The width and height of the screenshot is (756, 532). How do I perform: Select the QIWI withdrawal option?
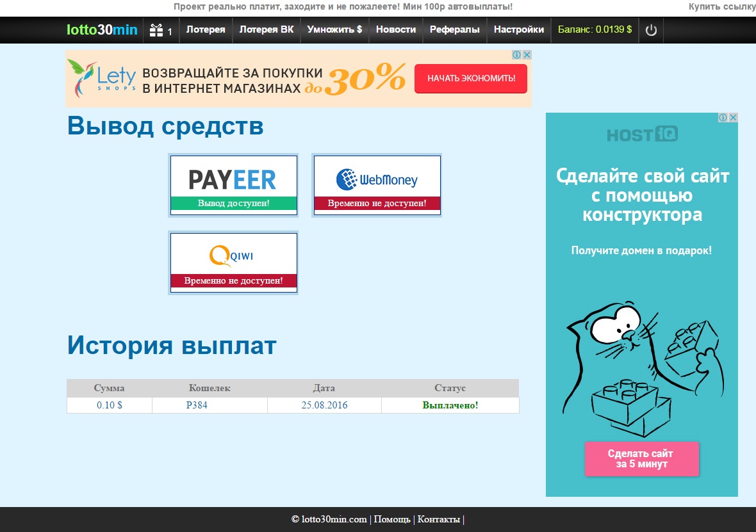(x=233, y=262)
